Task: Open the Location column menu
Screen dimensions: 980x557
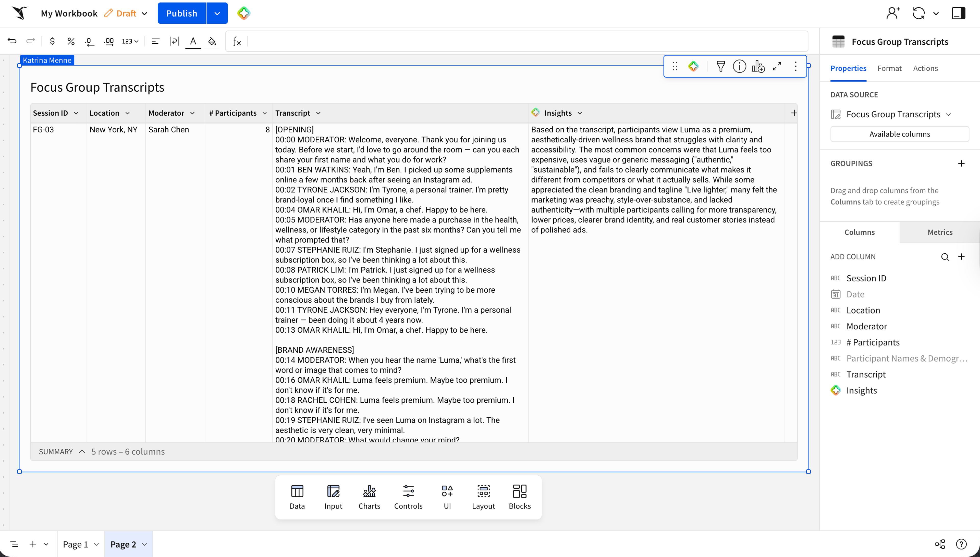Action: point(127,113)
